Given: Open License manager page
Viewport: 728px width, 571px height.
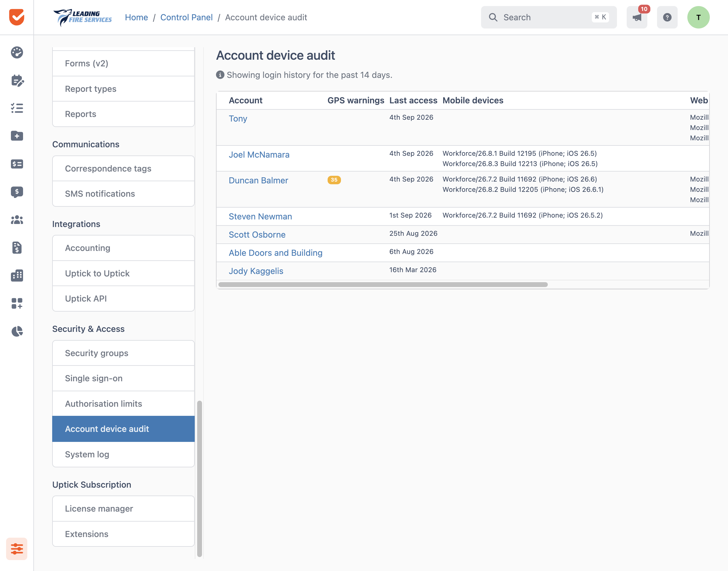Looking at the screenshot, I should 123,509.
